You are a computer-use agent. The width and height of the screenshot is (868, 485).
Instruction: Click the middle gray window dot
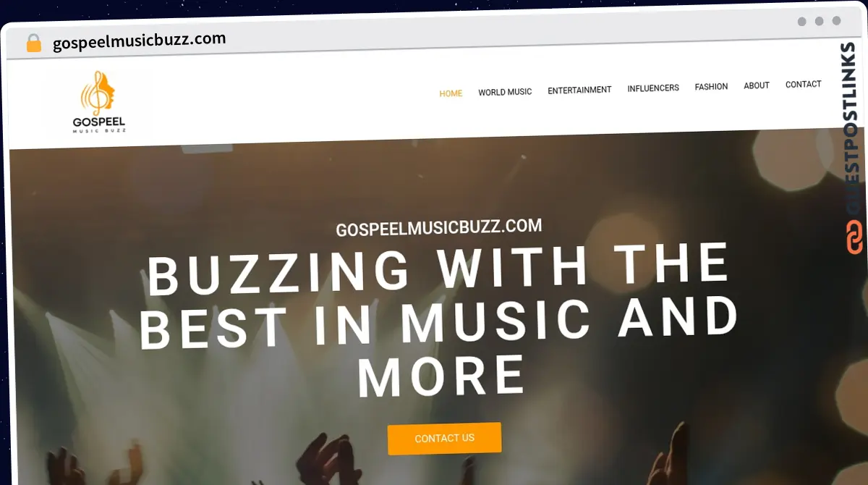coord(820,22)
